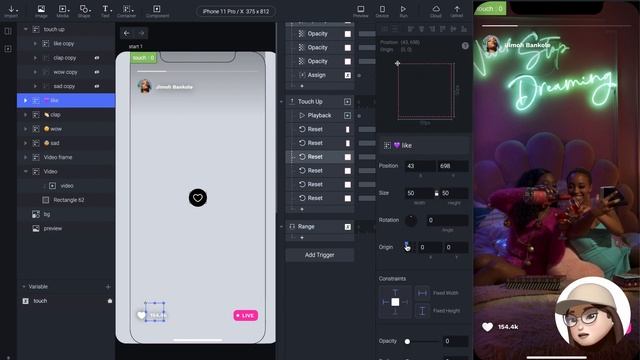640x360 pixels.
Task: Click the Position Y input field showing 698
Action: (x=453, y=166)
